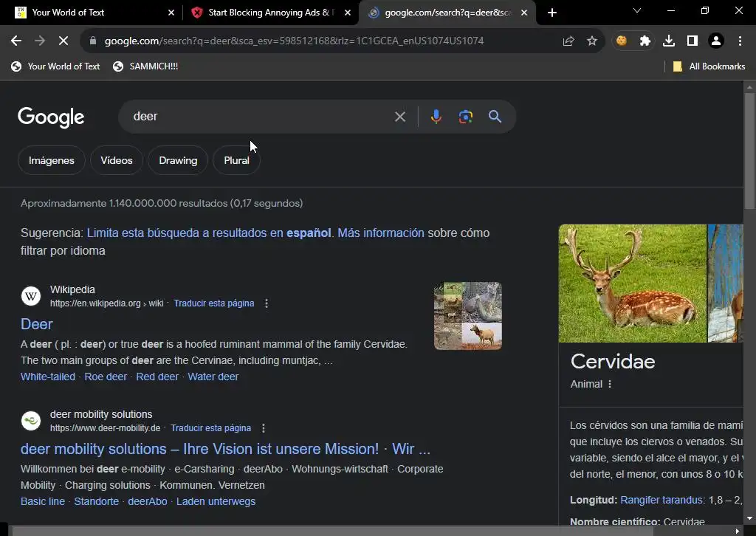Click the address bar URL

294,41
